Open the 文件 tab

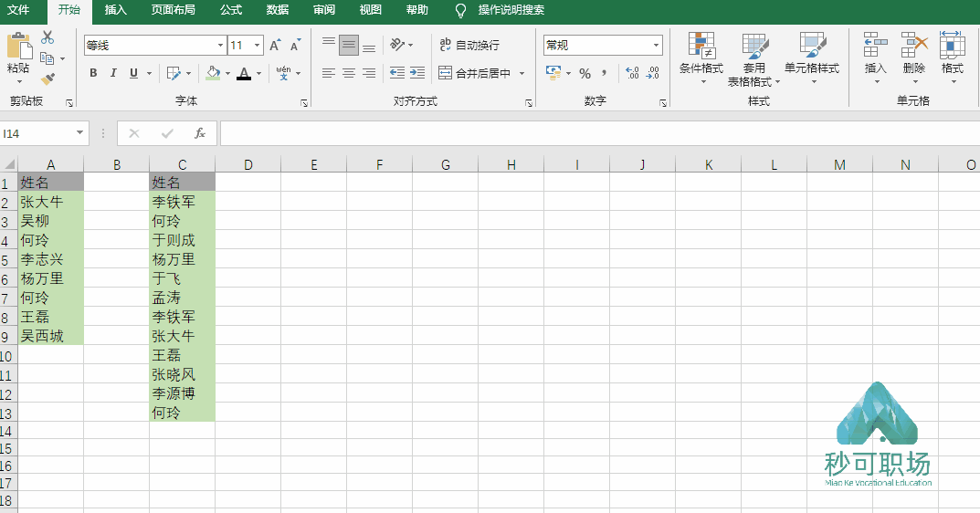pos(18,10)
